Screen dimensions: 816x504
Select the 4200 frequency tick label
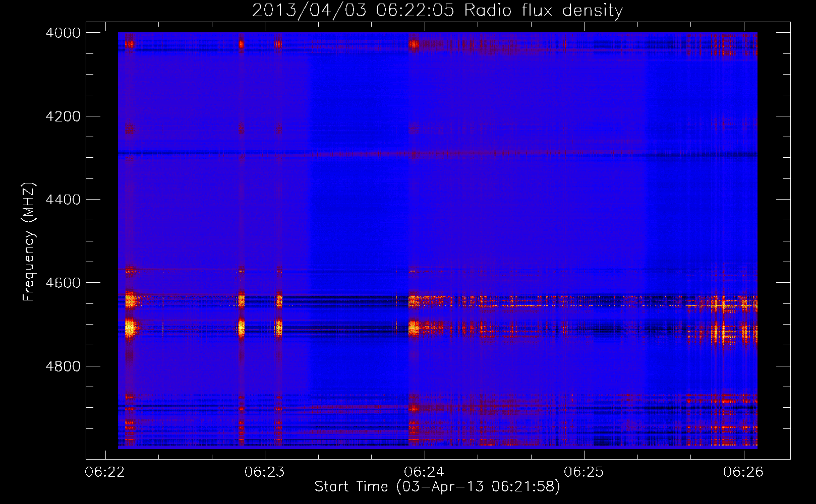coord(63,116)
